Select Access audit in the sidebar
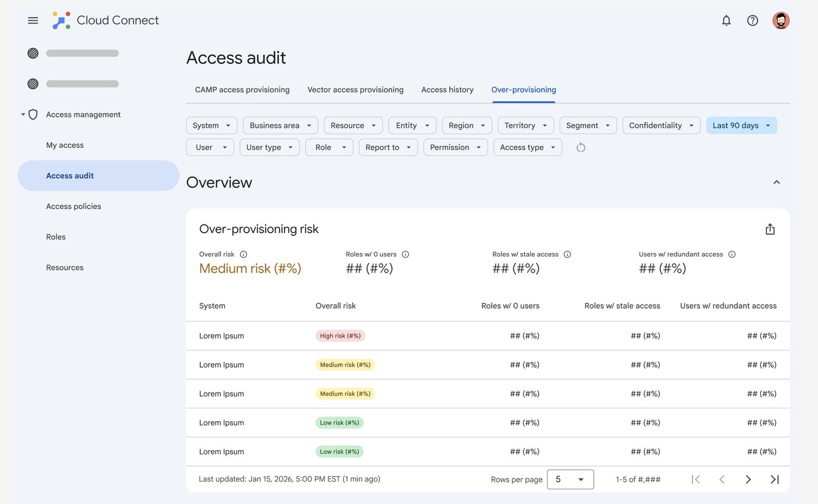 99,176
